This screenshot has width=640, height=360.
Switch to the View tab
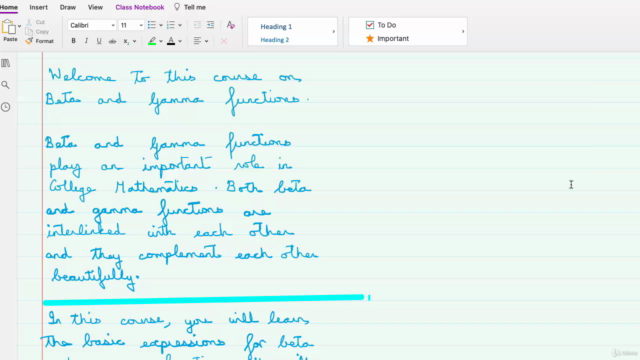point(95,7)
